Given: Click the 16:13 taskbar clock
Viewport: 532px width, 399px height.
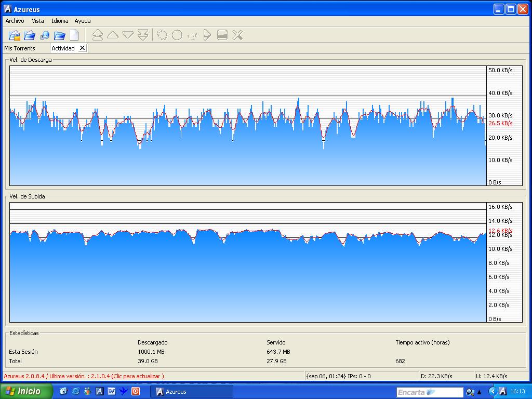Looking at the screenshot, I should point(518,392).
